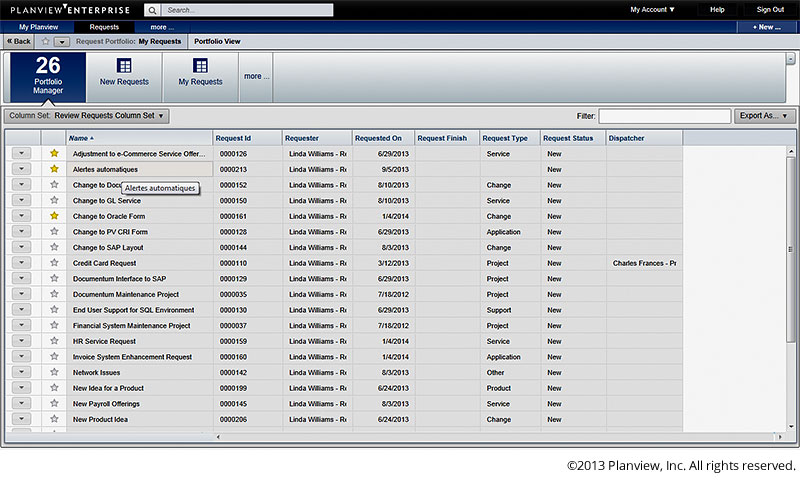Open the Help link
Image resolution: width=800 pixels, height=480 pixels.
point(717,10)
